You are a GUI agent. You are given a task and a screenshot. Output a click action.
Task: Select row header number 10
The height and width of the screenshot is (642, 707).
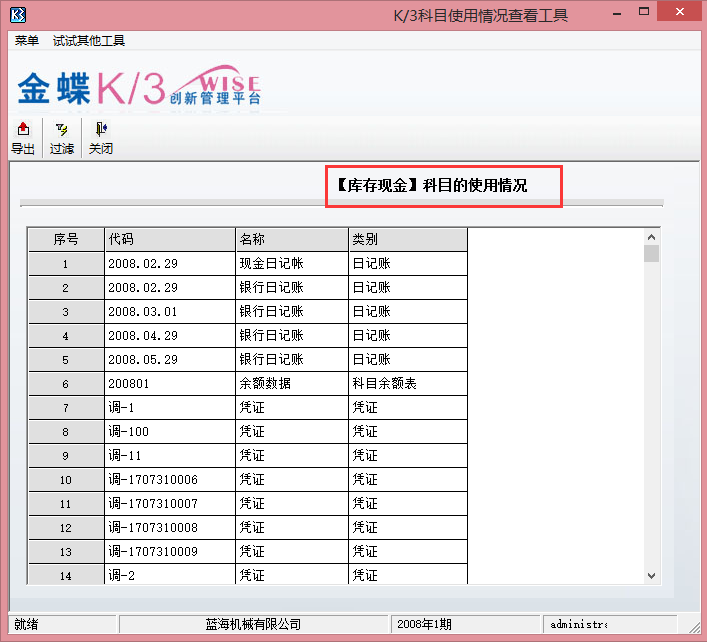[65, 480]
